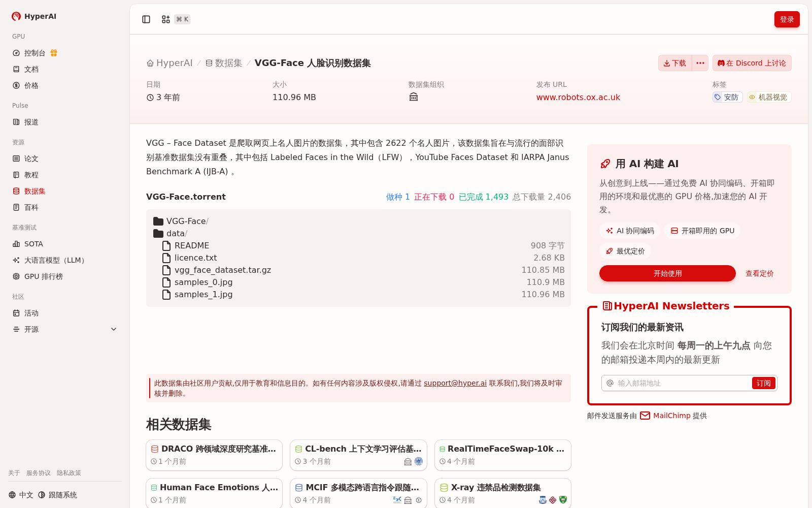Image resolution: width=812 pixels, height=508 pixels.
Task: Open X-ray 违禁品检测数据集 card
Action: pyautogui.click(x=503, y=493)
